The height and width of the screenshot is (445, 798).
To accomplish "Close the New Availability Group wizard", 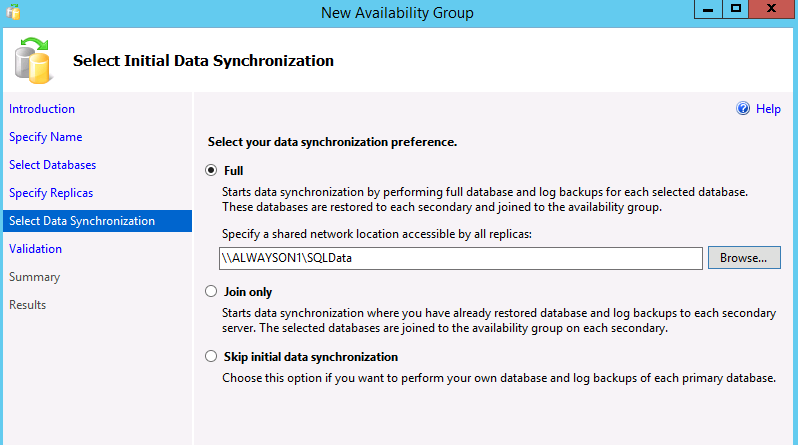I will (x=772, y=9).
